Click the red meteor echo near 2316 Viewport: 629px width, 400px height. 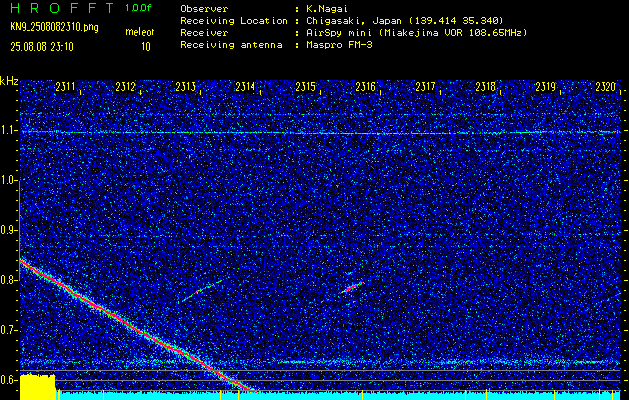[352, 287]
